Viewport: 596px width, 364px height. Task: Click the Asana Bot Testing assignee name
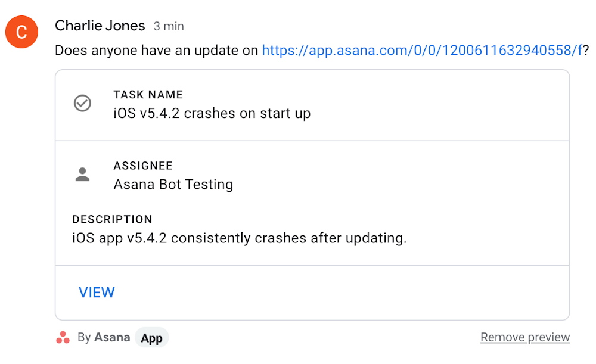[173, 185]
